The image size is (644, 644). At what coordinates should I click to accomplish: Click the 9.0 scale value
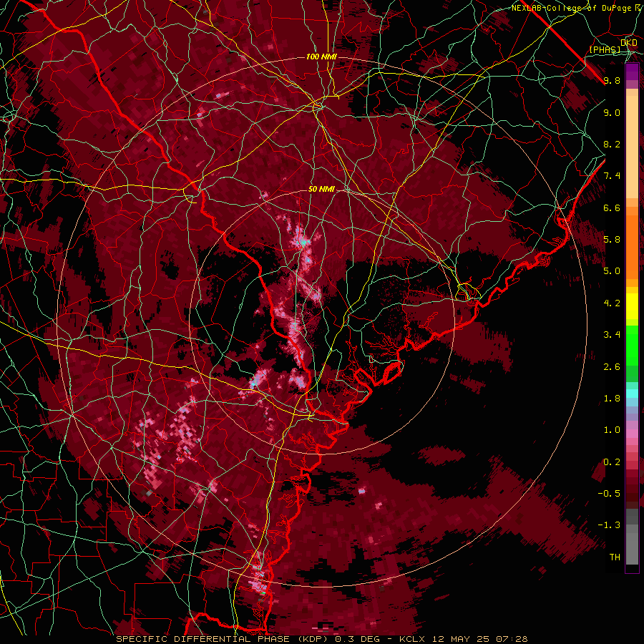click(612, 112)
